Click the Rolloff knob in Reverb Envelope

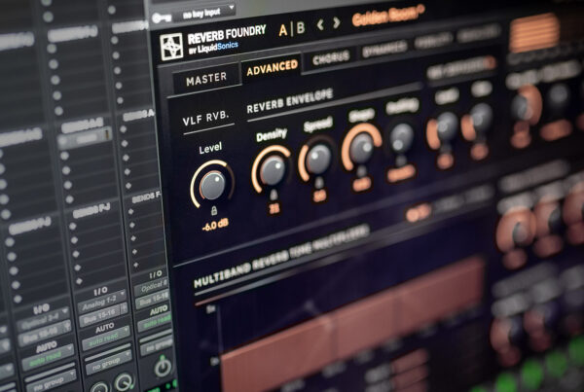click(401, 138)
